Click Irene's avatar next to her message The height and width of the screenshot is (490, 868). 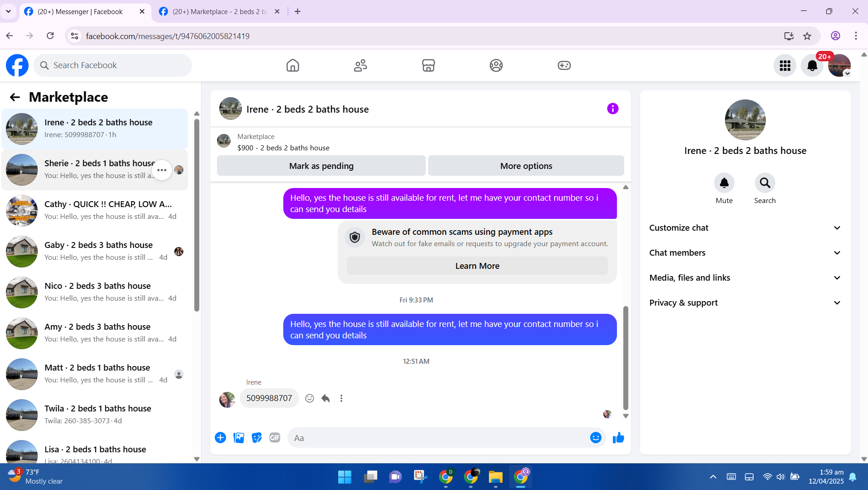pyautogui.click(x=227, y=400)
